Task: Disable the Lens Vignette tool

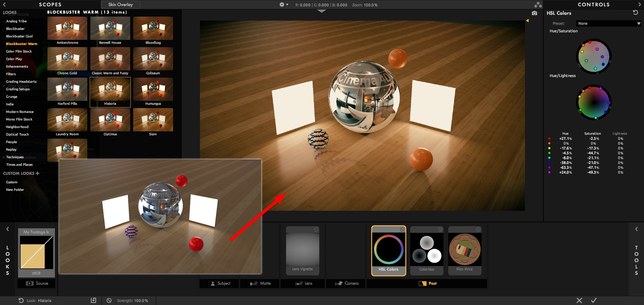Action: point(316,230)
